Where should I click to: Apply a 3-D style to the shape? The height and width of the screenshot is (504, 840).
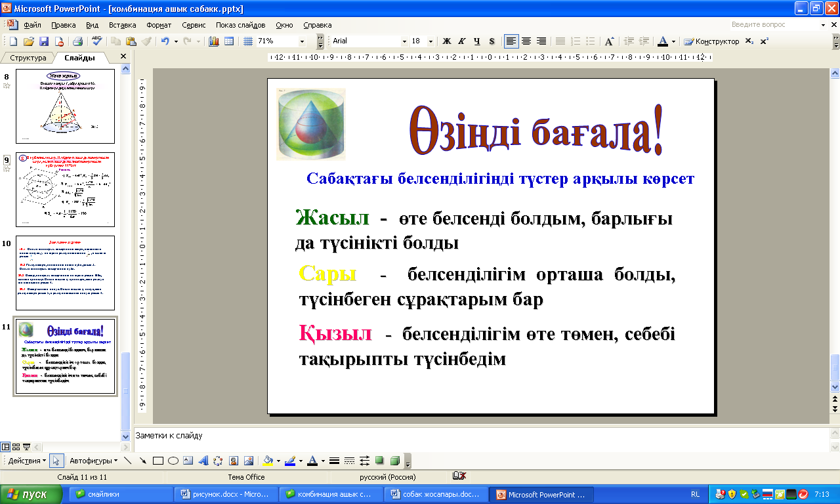tap(394, 461)
